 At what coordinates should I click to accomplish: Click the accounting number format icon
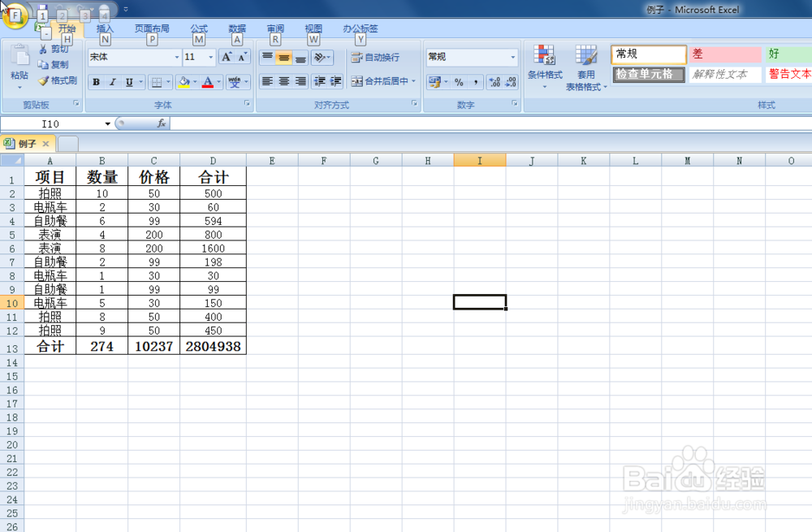click(x=434, y=82)
